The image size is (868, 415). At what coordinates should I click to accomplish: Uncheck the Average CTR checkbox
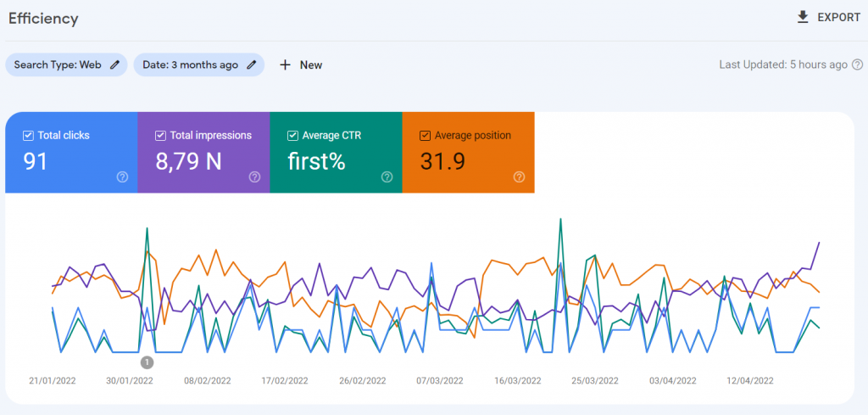[x=292, y=135]
